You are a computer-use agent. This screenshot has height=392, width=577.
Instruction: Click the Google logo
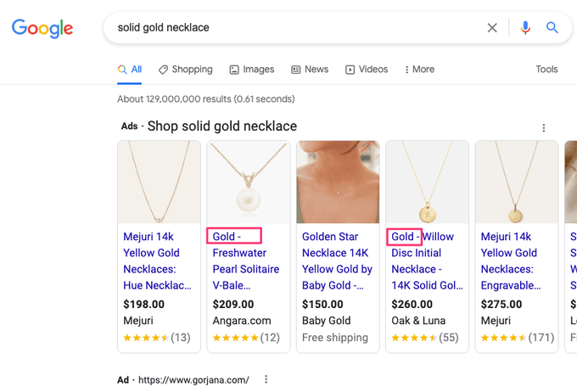(42, 28)
